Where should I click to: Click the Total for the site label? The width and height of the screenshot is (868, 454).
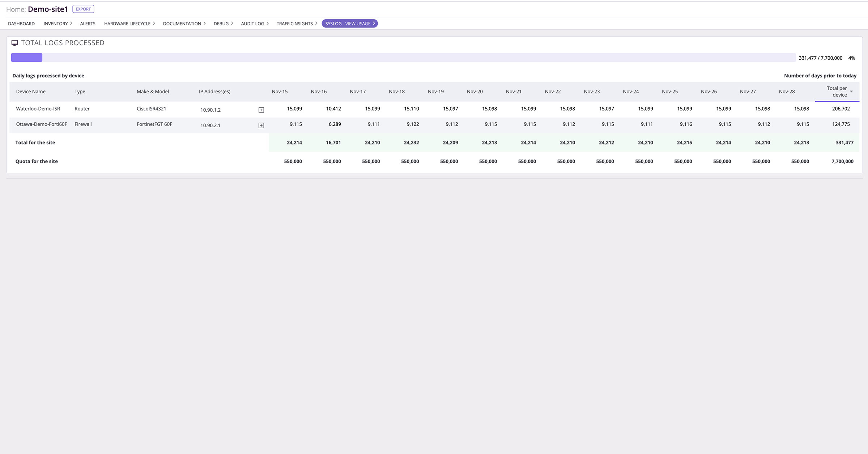[x=35, y=142]
